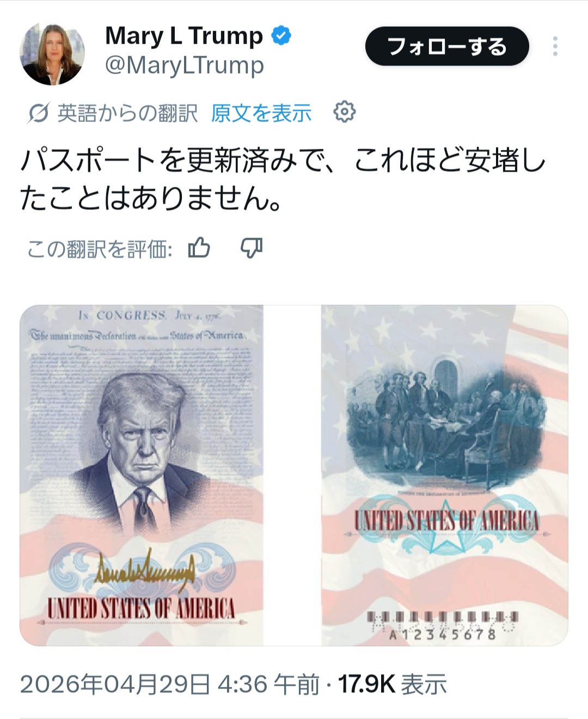
Task: Select the translated tweet text
Action: [x=283, y=179]
